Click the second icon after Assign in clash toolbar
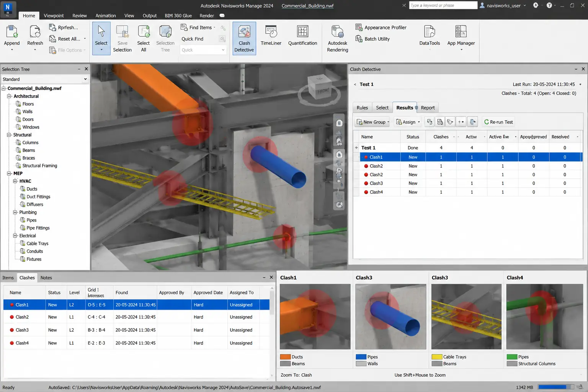 (440, 122)
